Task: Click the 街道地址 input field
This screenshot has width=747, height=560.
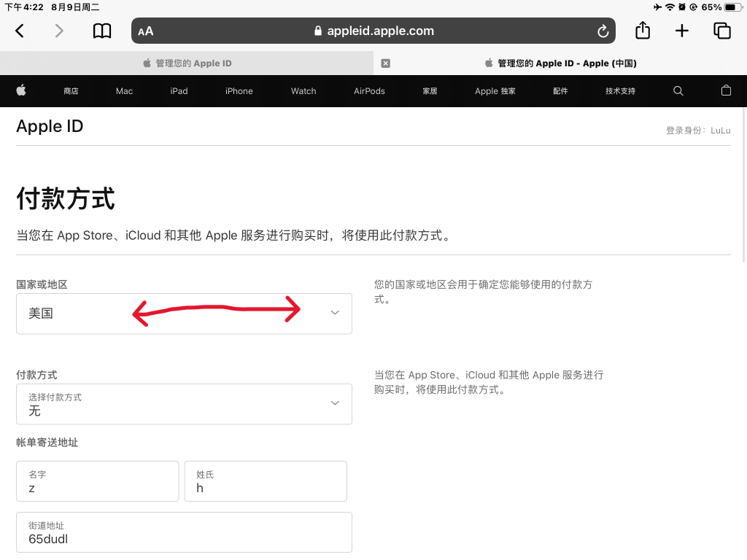Action: pos(184,532)
